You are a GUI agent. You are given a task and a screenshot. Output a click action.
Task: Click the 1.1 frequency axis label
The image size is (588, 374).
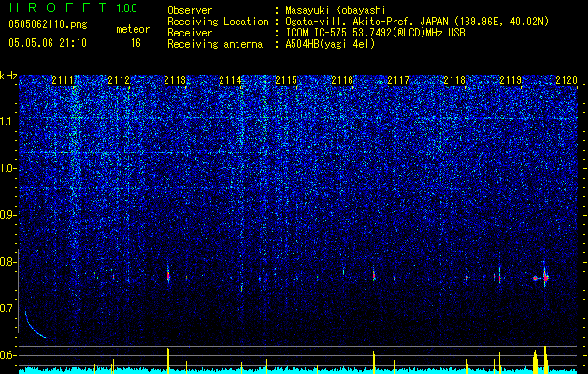[x=8, y=122]
